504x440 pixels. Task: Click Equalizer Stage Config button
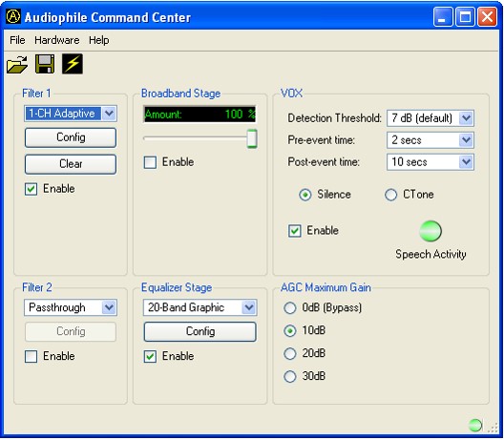tap(199, 331)
